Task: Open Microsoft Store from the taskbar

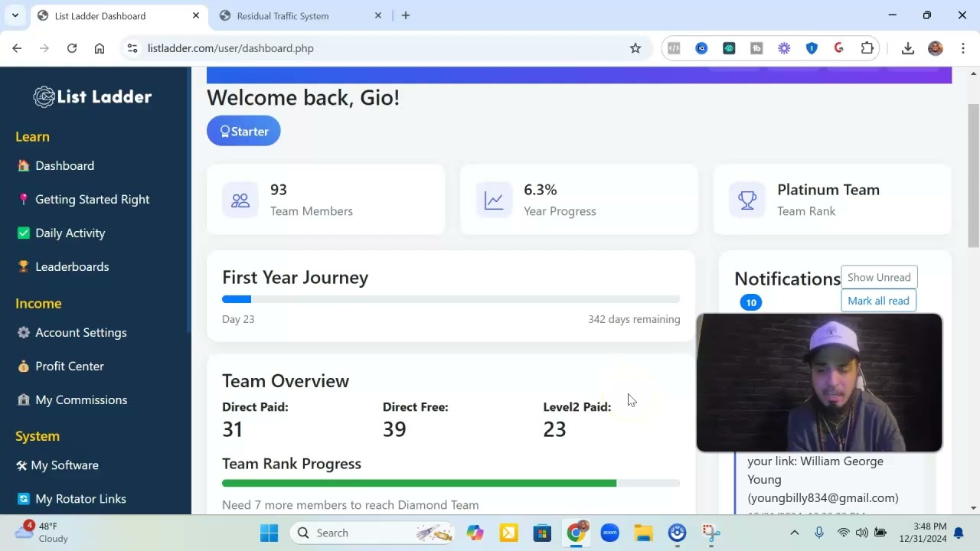Action: point(542,533)
